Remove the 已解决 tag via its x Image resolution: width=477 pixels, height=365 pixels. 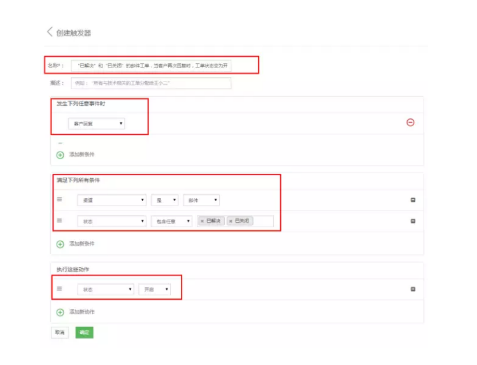pos(202,221)
